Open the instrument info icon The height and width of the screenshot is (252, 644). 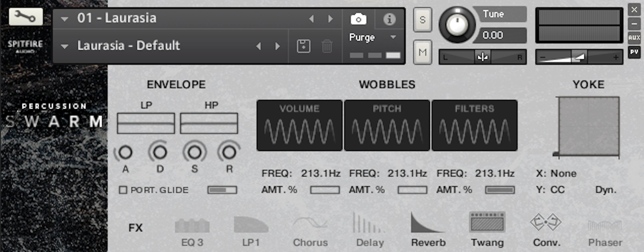[x=389, y=19]
